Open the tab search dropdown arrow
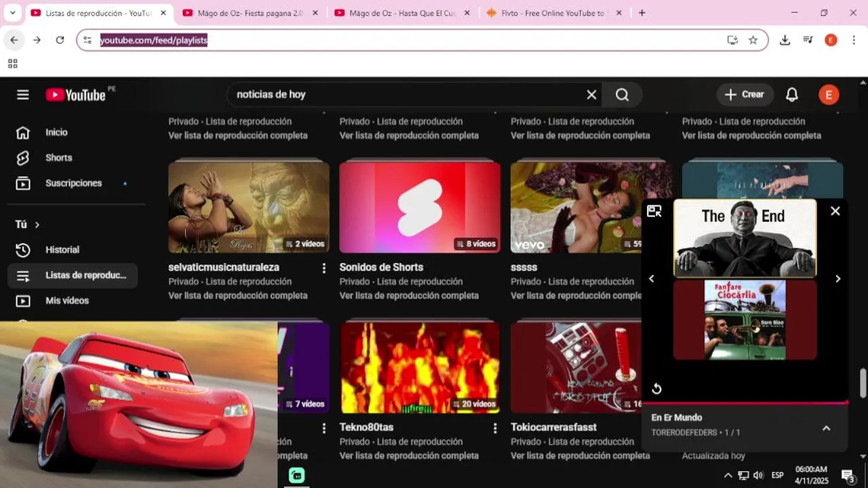This screenshot has height=488, width=868. coord(12,13)
